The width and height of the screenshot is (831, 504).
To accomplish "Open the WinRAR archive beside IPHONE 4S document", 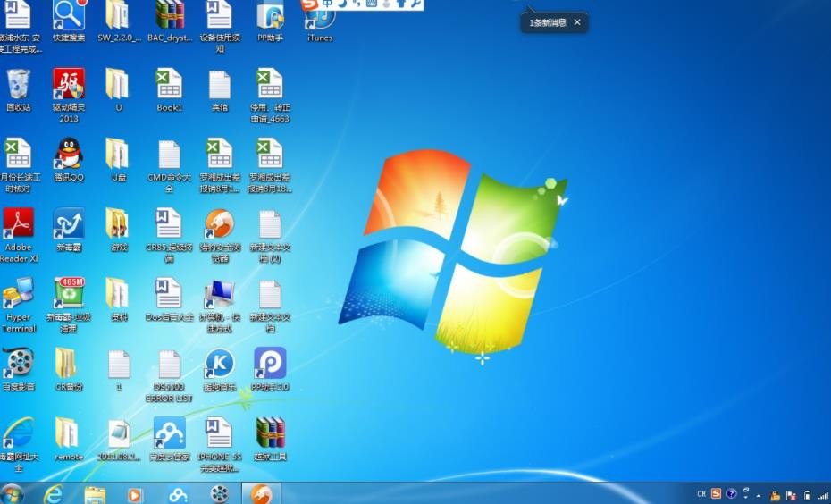I will (270, 440).
